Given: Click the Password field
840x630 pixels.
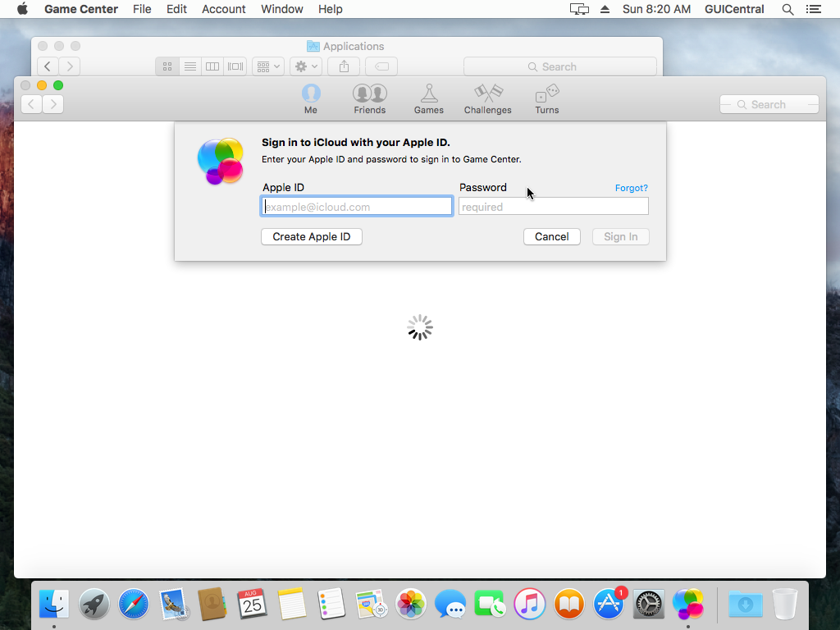Looking at the screenshot, I should pos(554,206).
